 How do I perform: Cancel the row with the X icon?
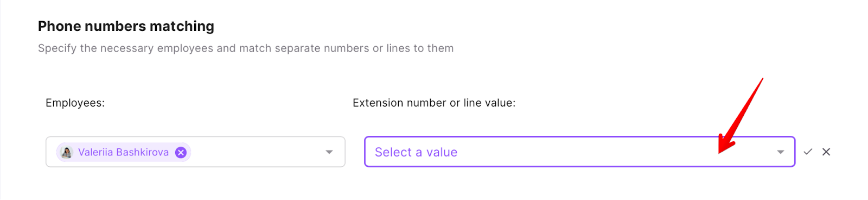[826, 152]
